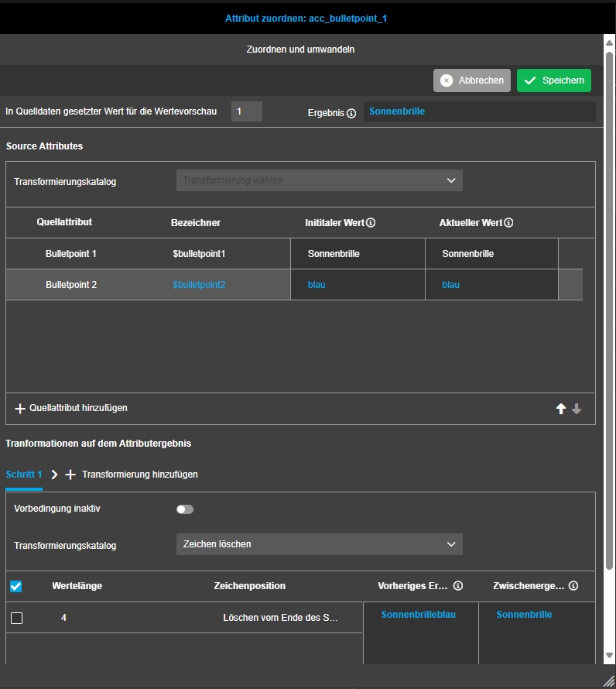
Task: Move source attribute up with arrow icon
Action: (561, 409)
